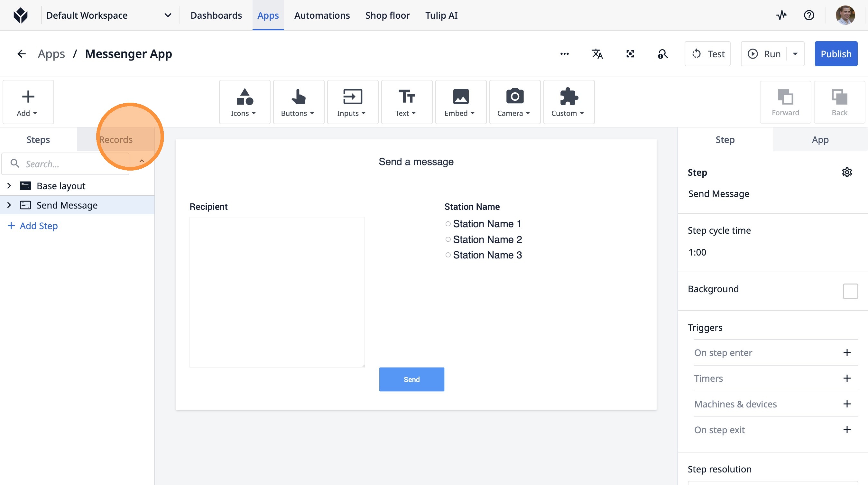Open step settings gear icon

[847, 172]
